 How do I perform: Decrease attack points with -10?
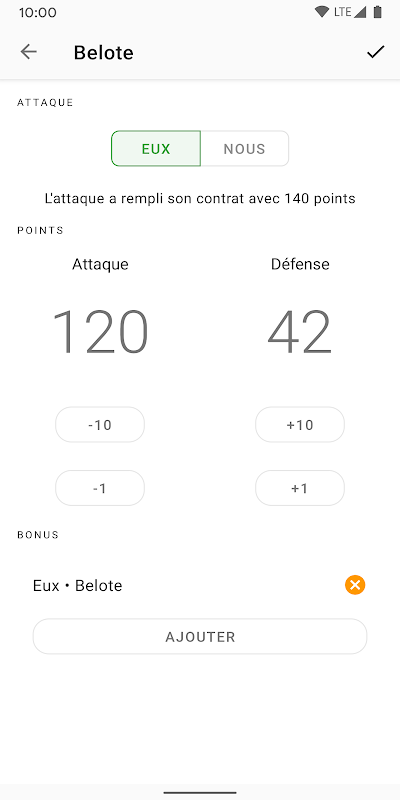[100, 424]
